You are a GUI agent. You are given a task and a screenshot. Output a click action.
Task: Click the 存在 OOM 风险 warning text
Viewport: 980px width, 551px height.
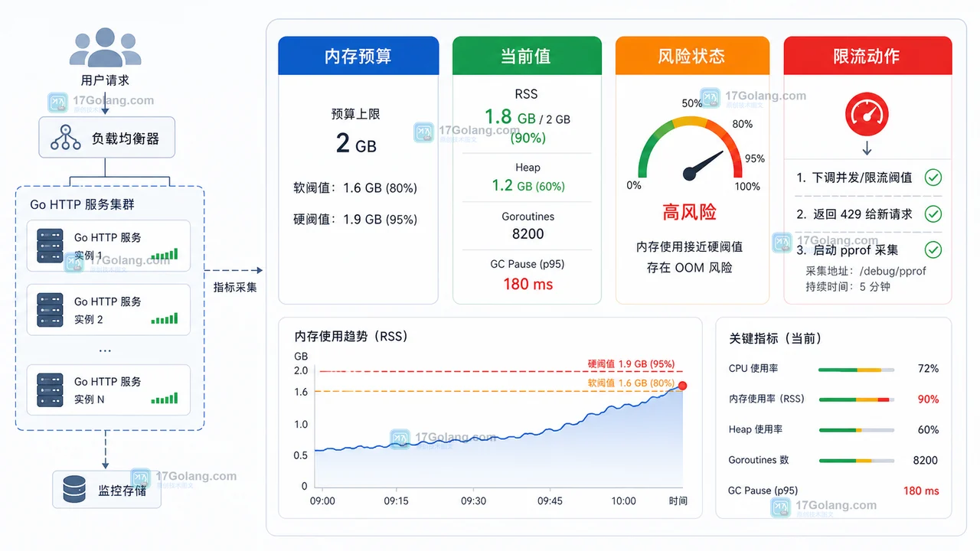click(x=690, y=268)
